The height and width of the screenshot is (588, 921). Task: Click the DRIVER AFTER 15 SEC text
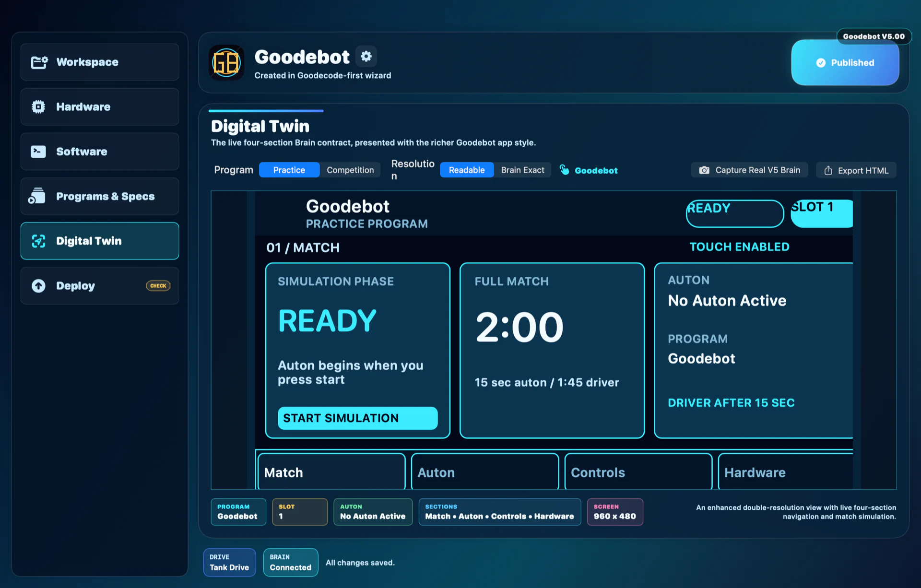pyautogui.click(x=731, y=403)
